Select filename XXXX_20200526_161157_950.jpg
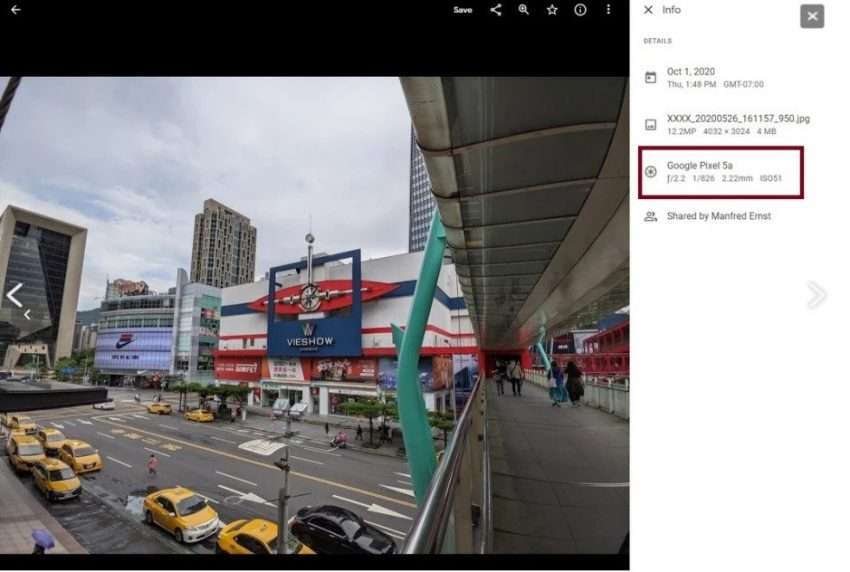 pyautogui.click(x=738, y=119)
